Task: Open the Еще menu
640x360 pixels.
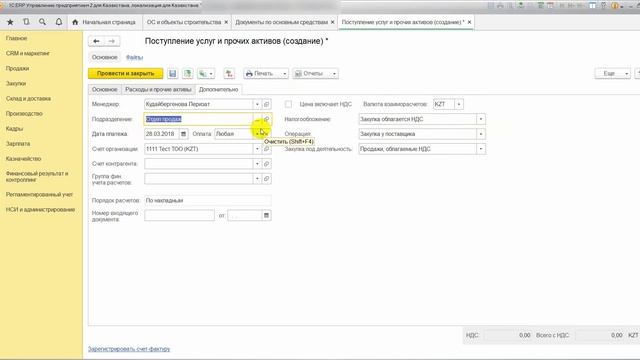Action: 612,73
